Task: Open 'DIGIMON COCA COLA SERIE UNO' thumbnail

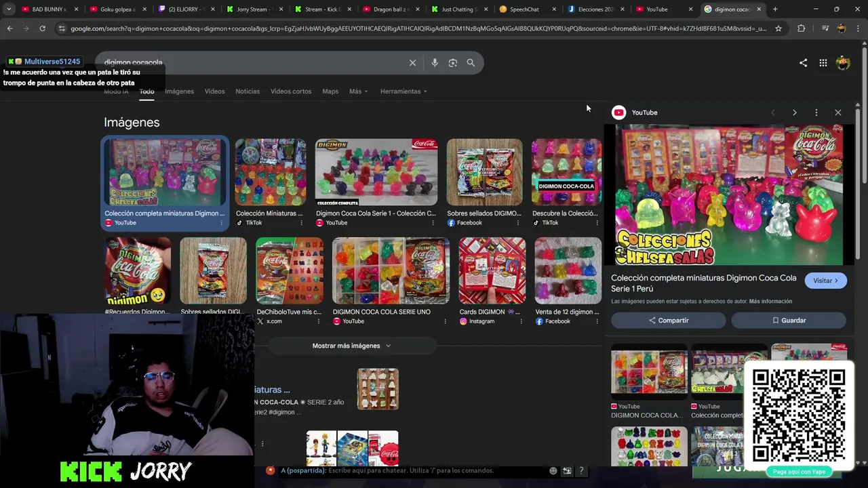Action: 391,270
